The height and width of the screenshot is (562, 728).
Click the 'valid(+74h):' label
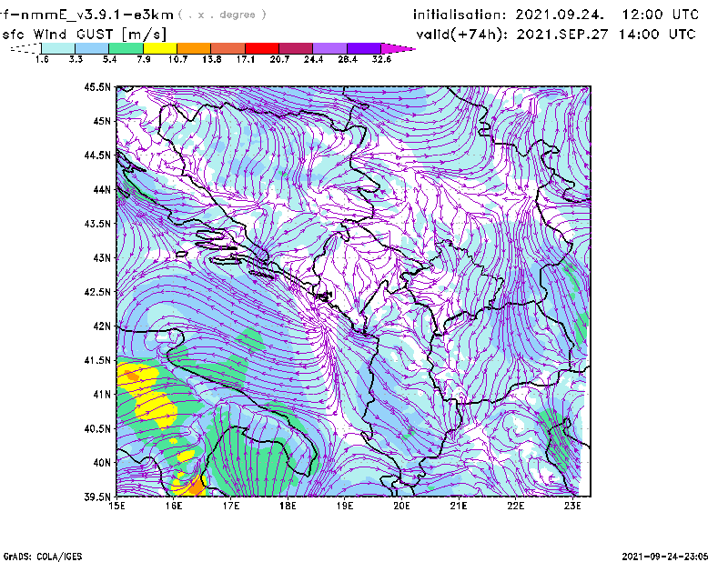[461, 35]
